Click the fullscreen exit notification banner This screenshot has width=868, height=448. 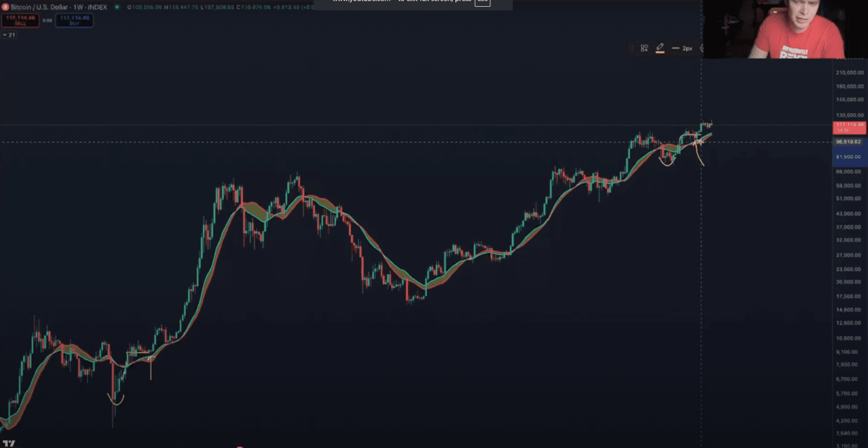tap(413, 3)
